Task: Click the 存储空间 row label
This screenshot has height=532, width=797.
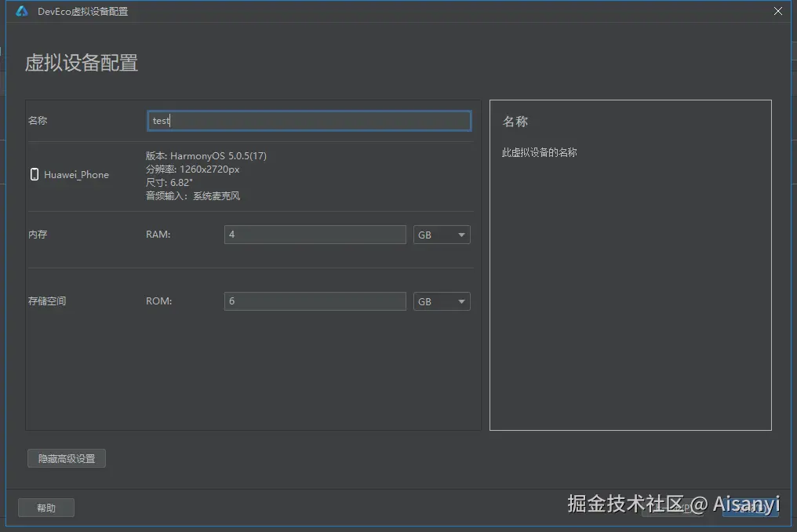Action: [47, 301]
